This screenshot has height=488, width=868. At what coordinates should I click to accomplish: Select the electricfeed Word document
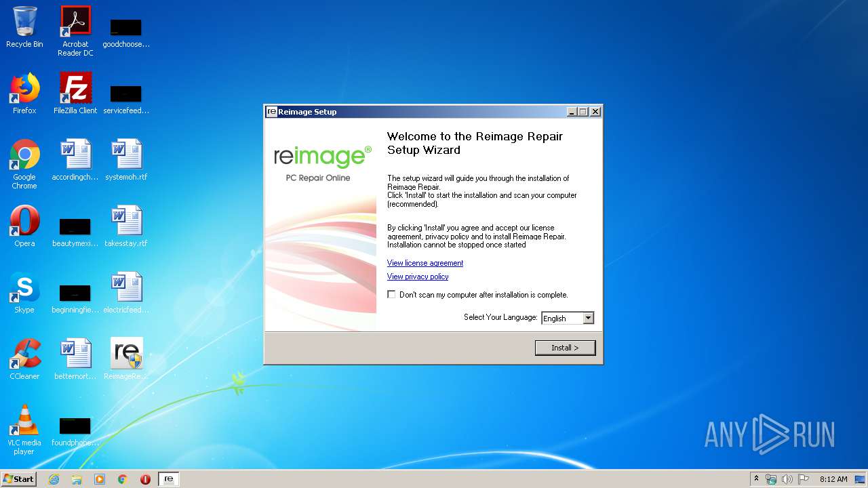tap(126, 293)
